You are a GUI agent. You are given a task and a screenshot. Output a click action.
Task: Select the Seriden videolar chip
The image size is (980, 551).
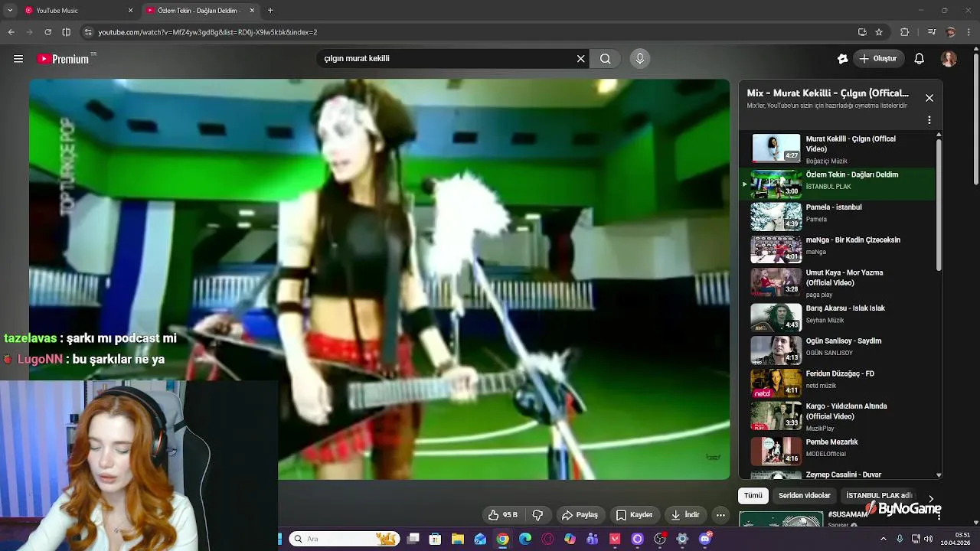coord(804,496)
